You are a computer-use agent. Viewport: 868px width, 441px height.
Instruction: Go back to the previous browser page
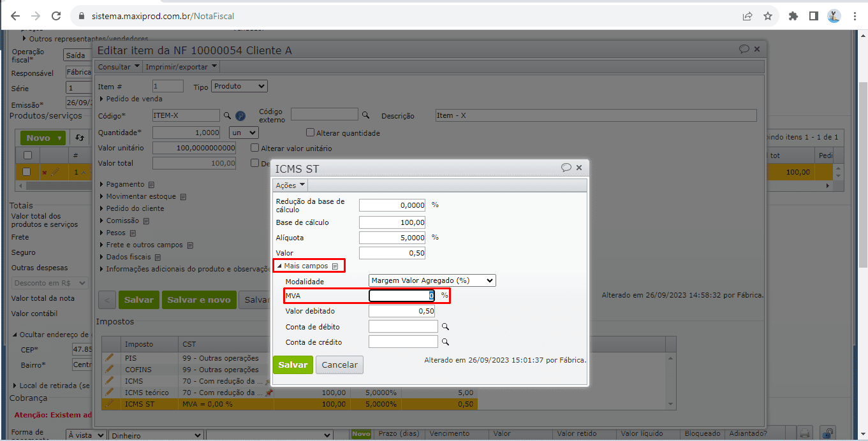(x=15, y=16)
